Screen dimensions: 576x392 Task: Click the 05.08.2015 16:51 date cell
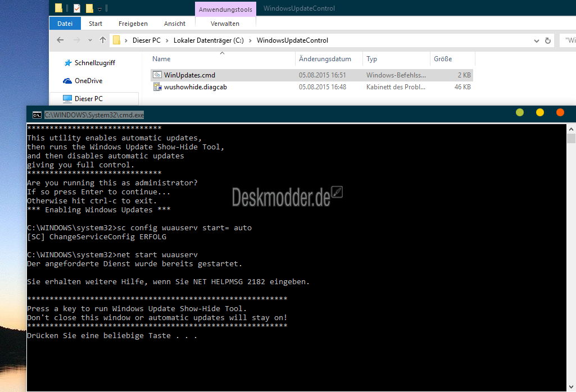pos(322,75)
